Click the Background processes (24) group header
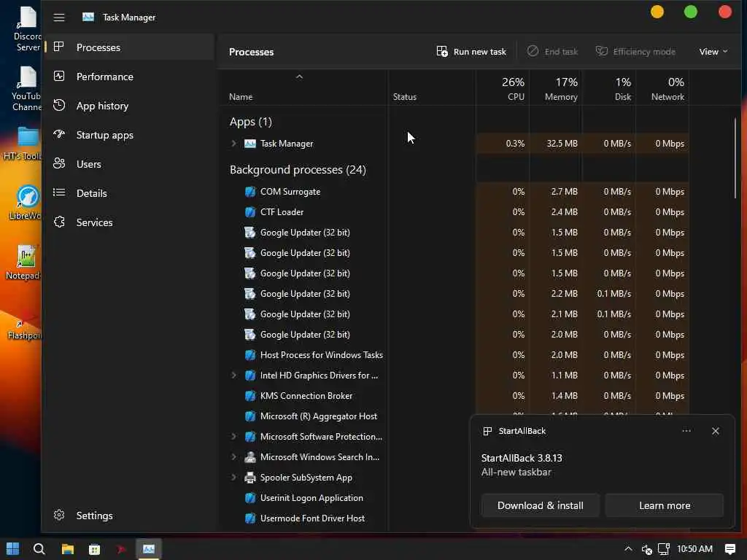 click(x=298, y=169)
